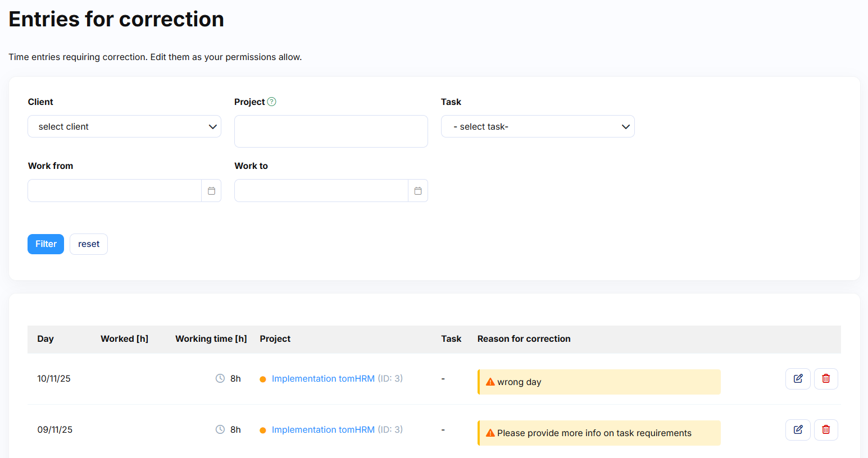Click the edit icon for 09/11/25 entry
Screen dimensions: 868x458
pyautogui.click(x=798, y=430)
